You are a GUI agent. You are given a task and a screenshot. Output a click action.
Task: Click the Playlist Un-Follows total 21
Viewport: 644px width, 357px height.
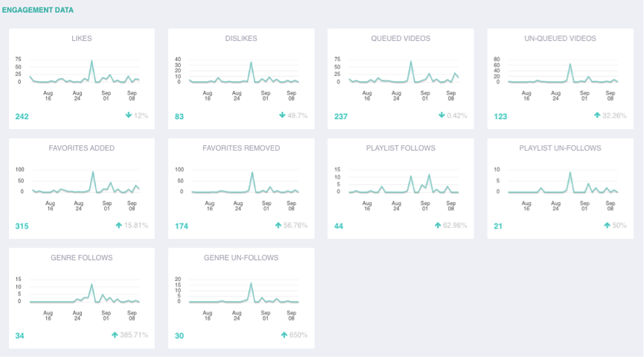pyautogui.click(x=498, y=227)
